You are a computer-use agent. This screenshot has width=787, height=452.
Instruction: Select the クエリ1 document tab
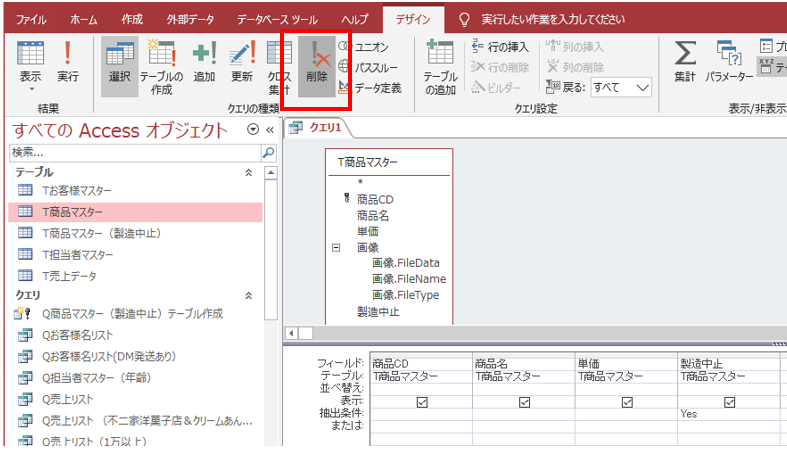(317, 127)
